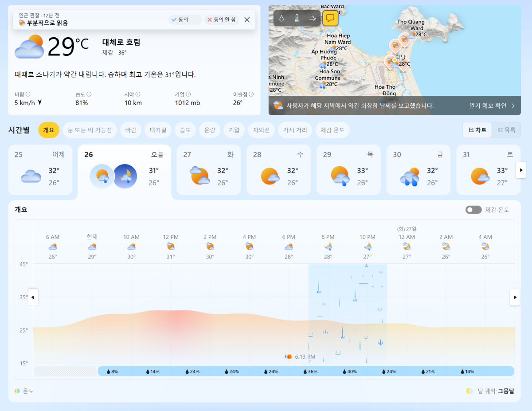Select the 28 수 day card
The image size is (532, 411).
tap(278, 170)
